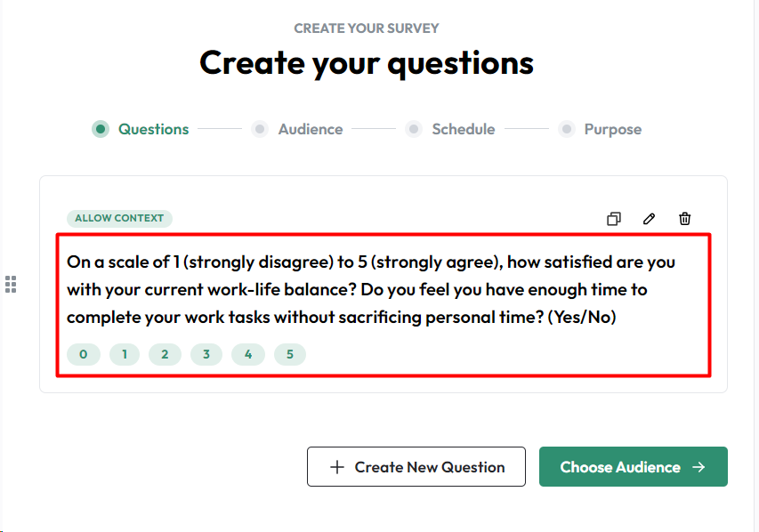Screen dimensions: 759x532
Task: Click the ALLOW CONTEXT badge
Action: (119, 218)
